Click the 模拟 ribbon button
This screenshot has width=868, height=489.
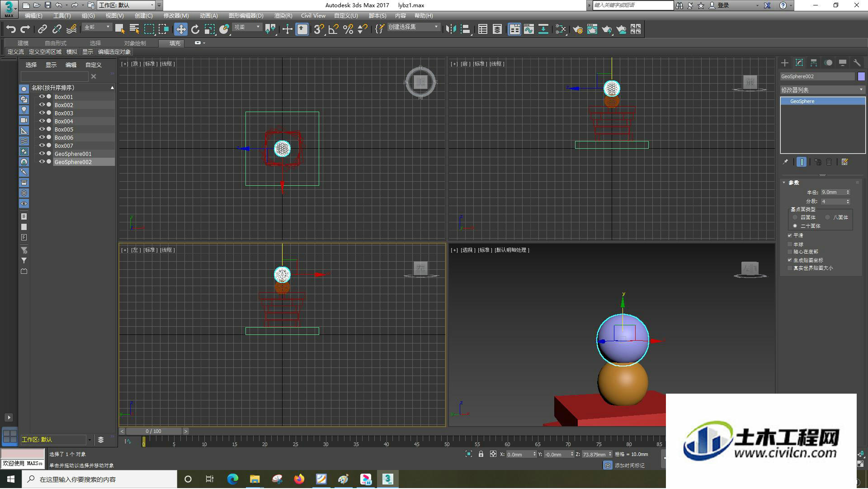click(x=72, y=52)
